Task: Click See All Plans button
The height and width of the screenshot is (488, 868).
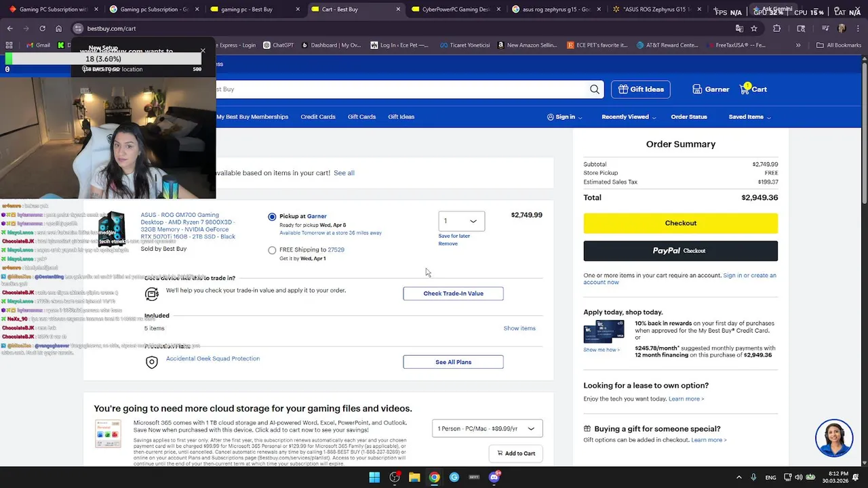Action: click(x=453, y=362)
